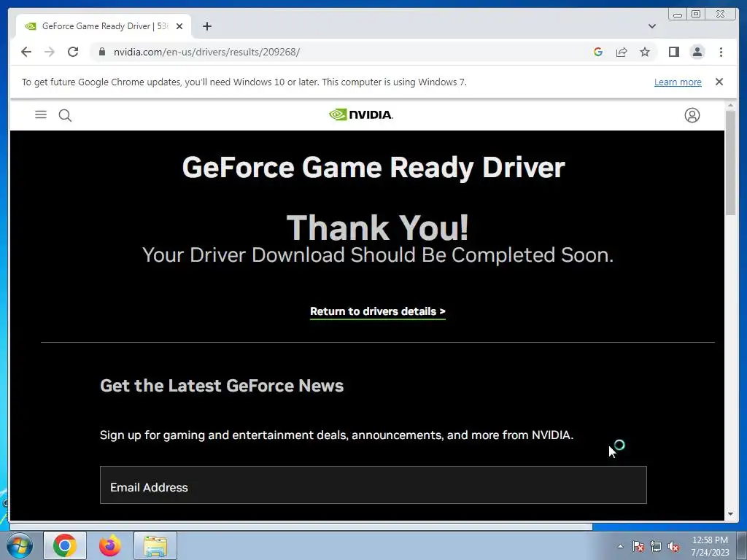Open the Action Center flag icon
Image resolution: width=747 pixels, height=560 pixels.
click(638, 546)
